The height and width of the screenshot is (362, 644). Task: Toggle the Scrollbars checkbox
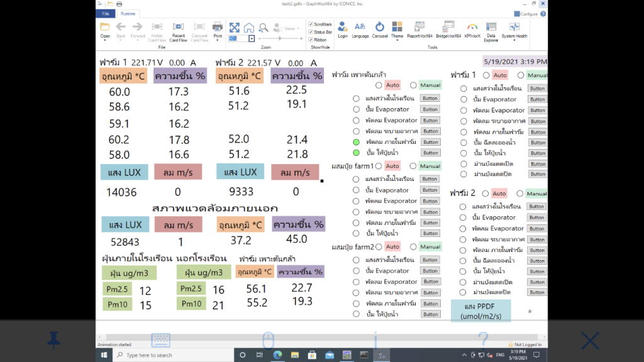click(x=311, y=25)
